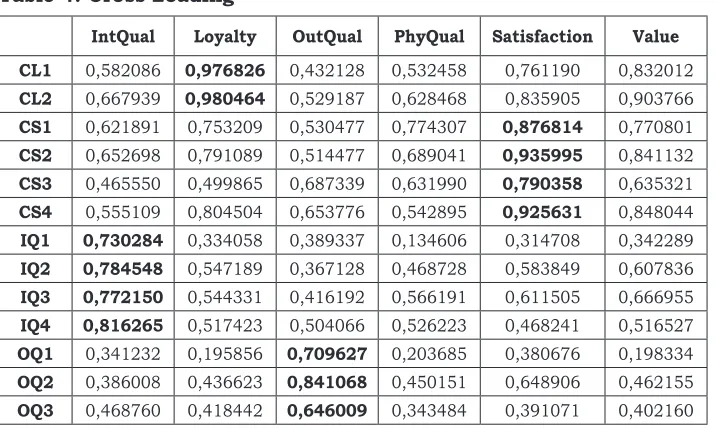Select bold value 0,935995 under Satisfaction

tap(542, 156)
